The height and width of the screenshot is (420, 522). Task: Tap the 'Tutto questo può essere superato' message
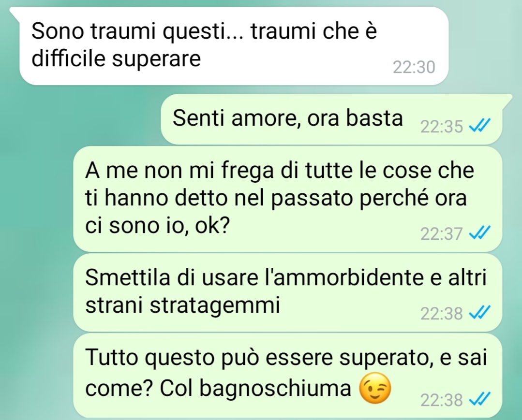coord(288,376)
